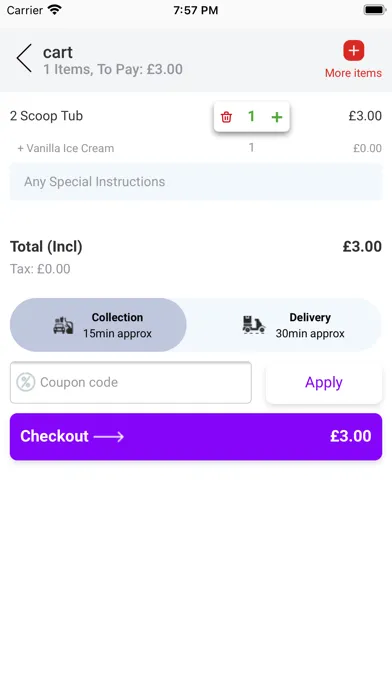This screenshot has height=696, width=392.
Task: Tap the 2 Scoop Tub item name
Action: pyautogui.click(x=46, y=116)
